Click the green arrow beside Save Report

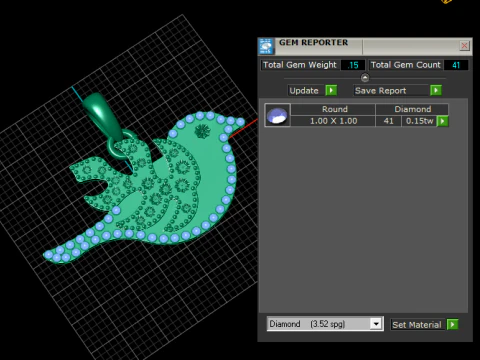[x=436, y=90]
